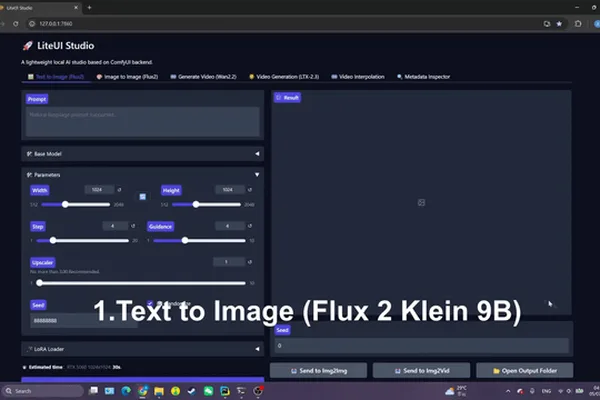
Task: Reset the Width value to default
Action: (x=119, y=190)
